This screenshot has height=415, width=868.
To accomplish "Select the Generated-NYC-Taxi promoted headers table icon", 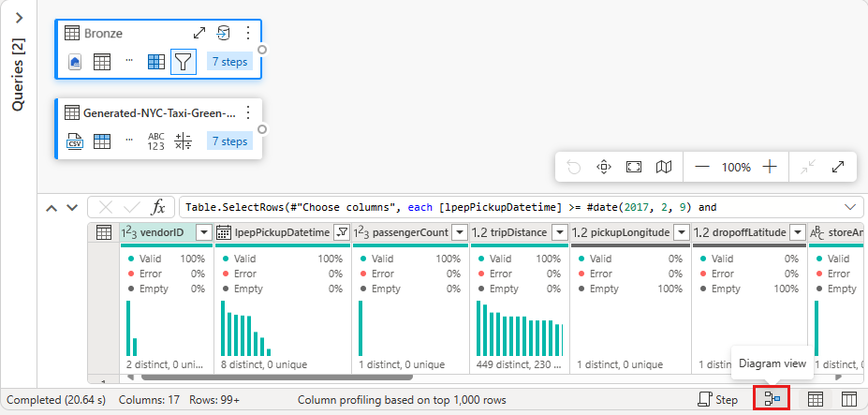I will pyautogui.click(x=102, y=141).
